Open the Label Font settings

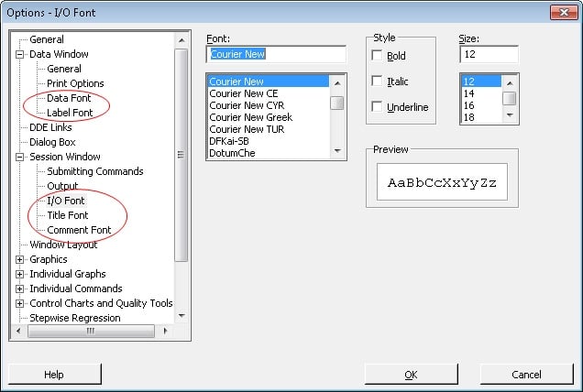[x=70, y=113]
